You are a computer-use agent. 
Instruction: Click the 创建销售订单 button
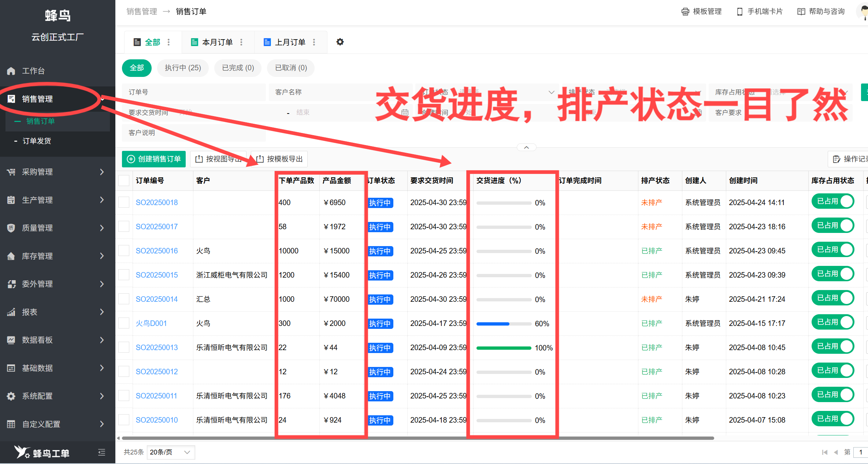coord(153,159)
